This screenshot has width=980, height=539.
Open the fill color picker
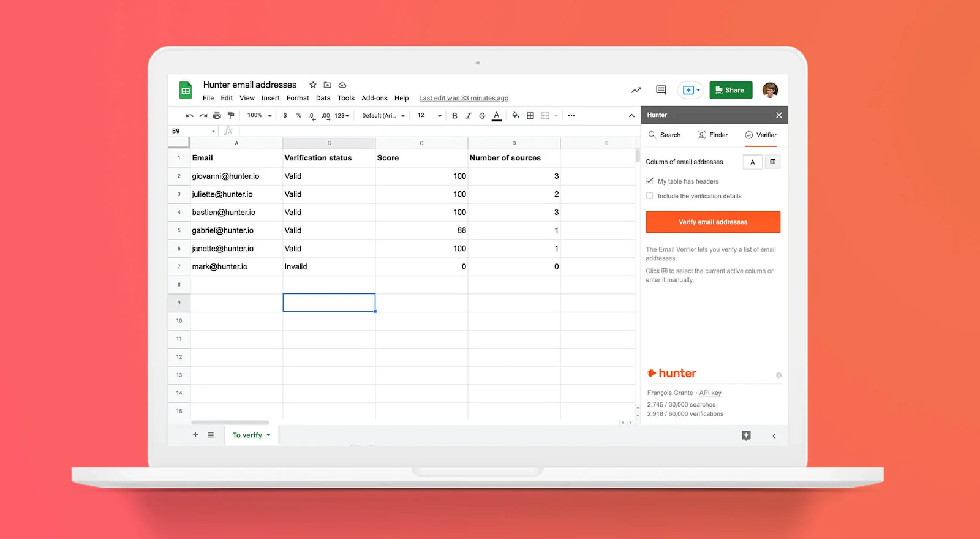(x=516, y=115)
